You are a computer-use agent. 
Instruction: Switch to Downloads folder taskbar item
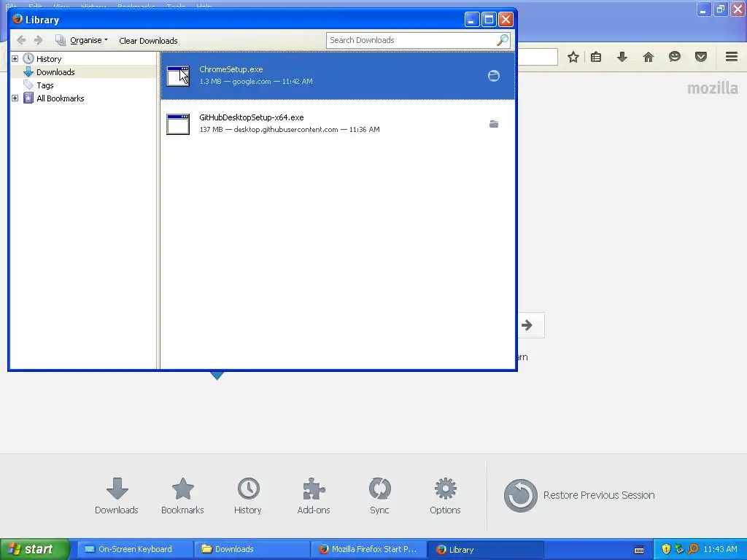pyautogui.click(x=252, y=550)
